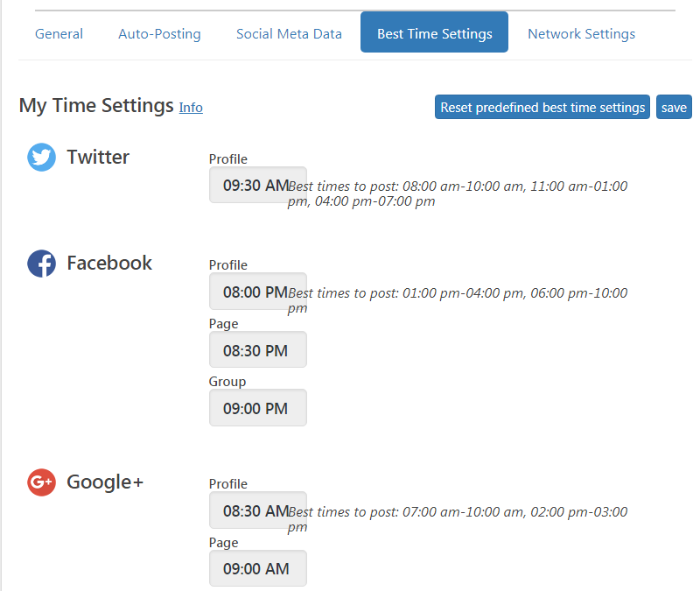Click the Facebook logo icon
Screen dimensions: 700x591
41,264
